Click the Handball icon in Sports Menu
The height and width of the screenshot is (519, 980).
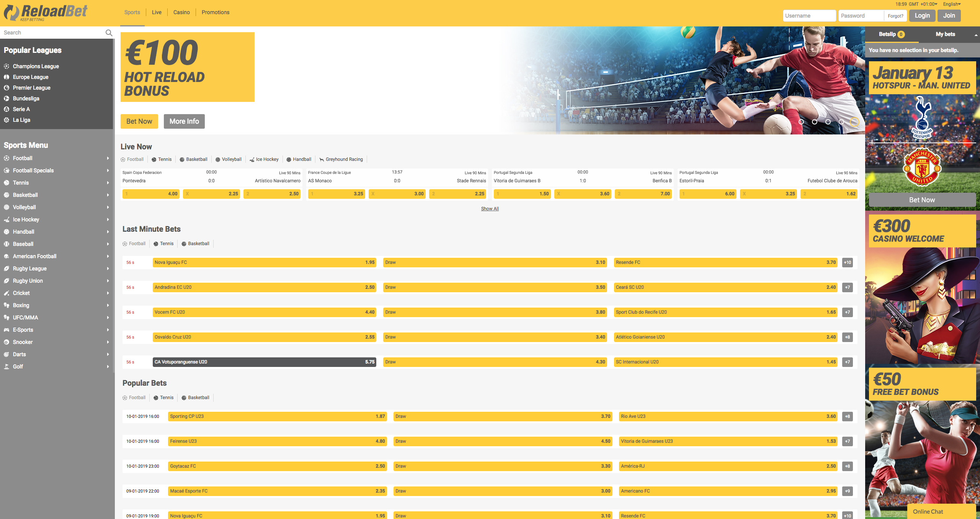pyautogui.click(x=7, y=232)
